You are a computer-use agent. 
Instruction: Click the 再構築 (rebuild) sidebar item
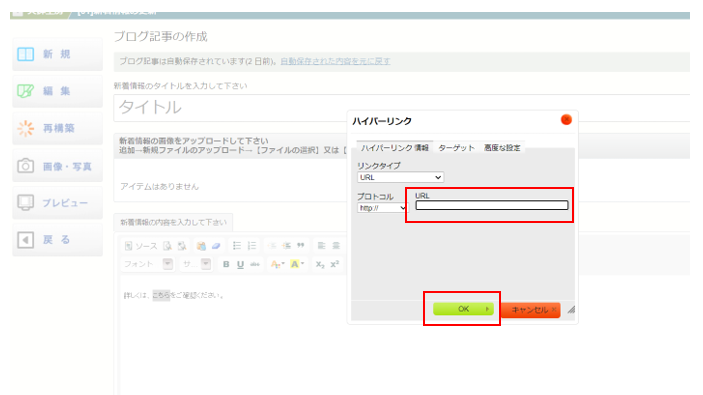[x=57, y=129]
